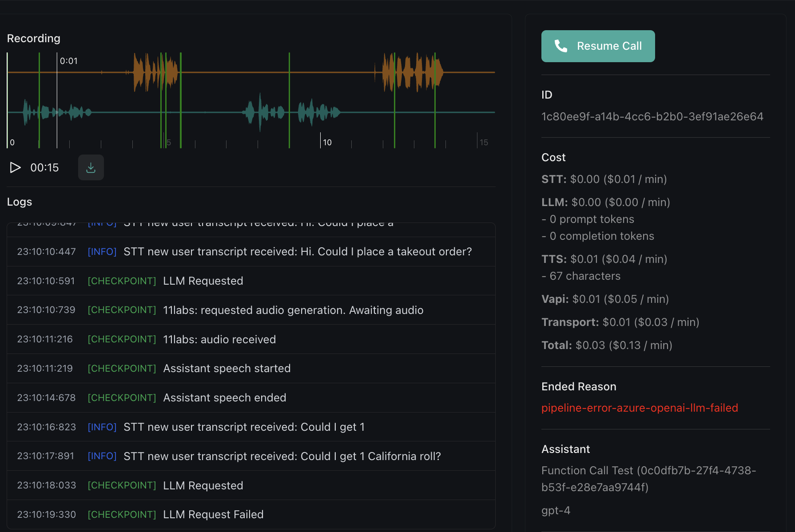Select the 'California roll?' transcript log row
The height and width of the screenshot is (532, 795).
(x=282, y=456)
